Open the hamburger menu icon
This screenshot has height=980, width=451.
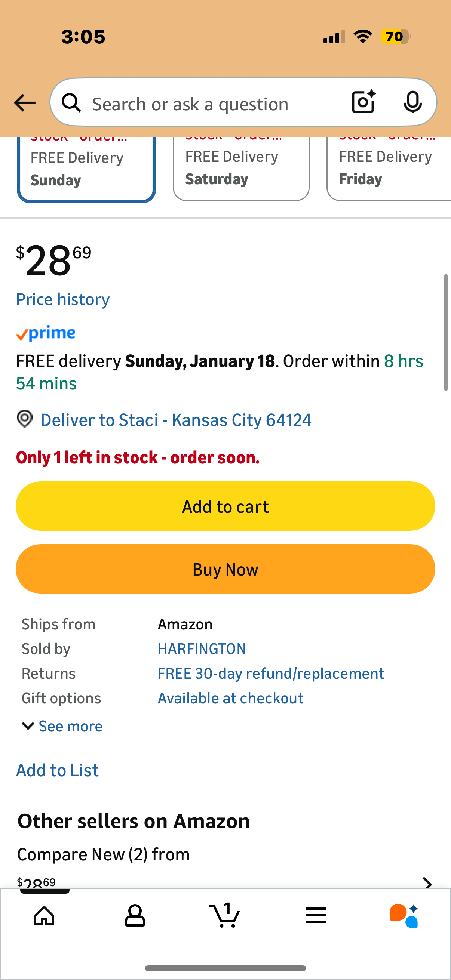pos(316,915)
